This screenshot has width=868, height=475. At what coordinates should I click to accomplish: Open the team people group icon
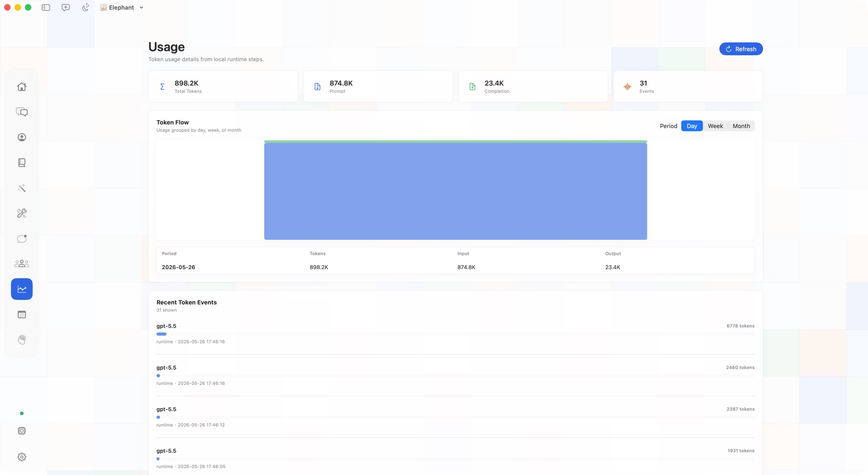coord(22,263)
